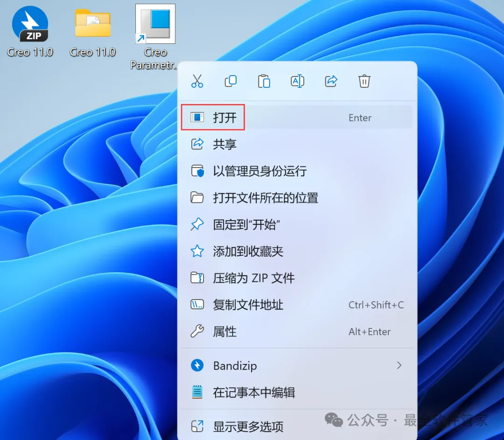The height and width of the screenshot is (440, 504).
Task: Click the Rename icon
Action: click(x=297, y=81)
